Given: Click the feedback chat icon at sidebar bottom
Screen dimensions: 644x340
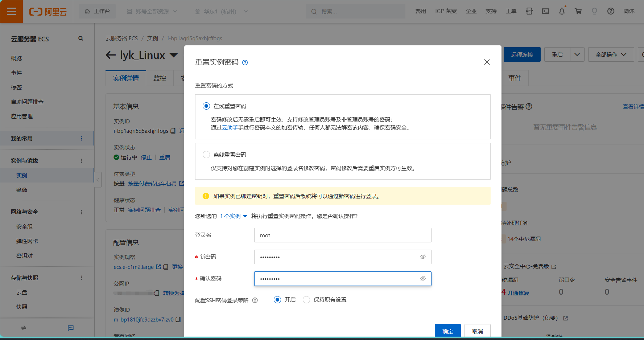Looking at the screenshot, I should click(x=71, y=328).
